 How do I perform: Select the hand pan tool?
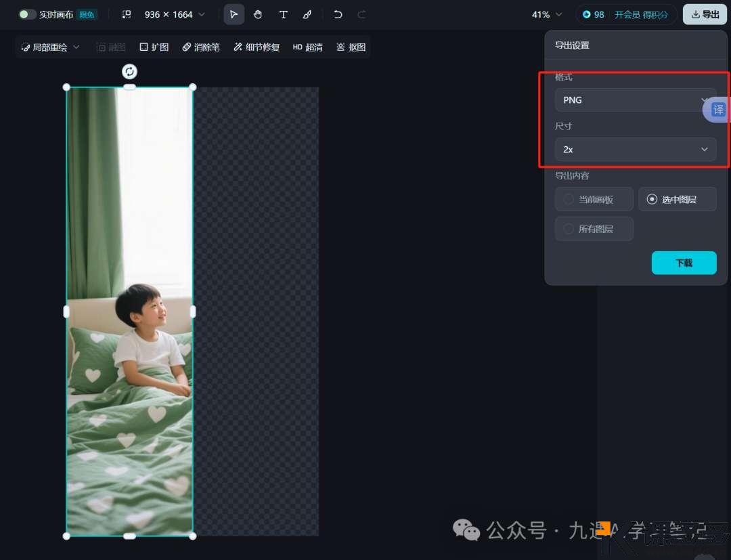[258, 14]
